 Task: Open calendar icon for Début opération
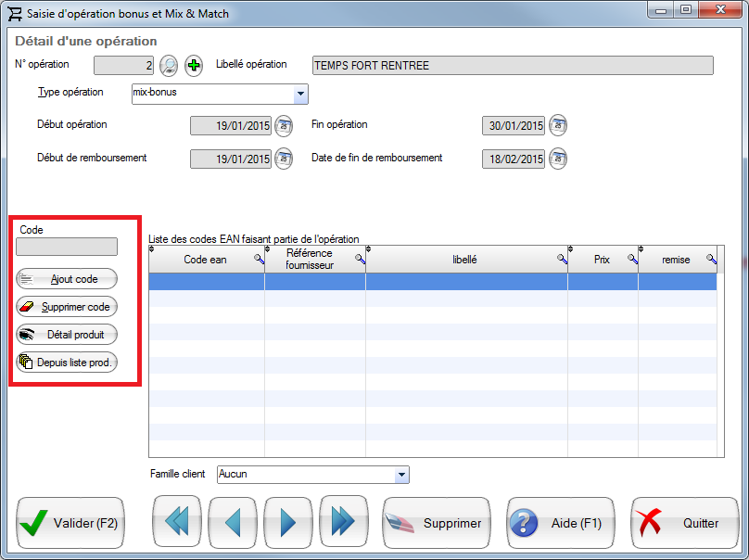(x=285, y=126)
